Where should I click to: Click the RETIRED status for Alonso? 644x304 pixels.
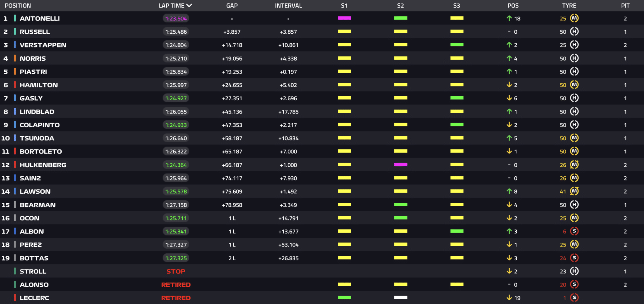coord(176,285)
